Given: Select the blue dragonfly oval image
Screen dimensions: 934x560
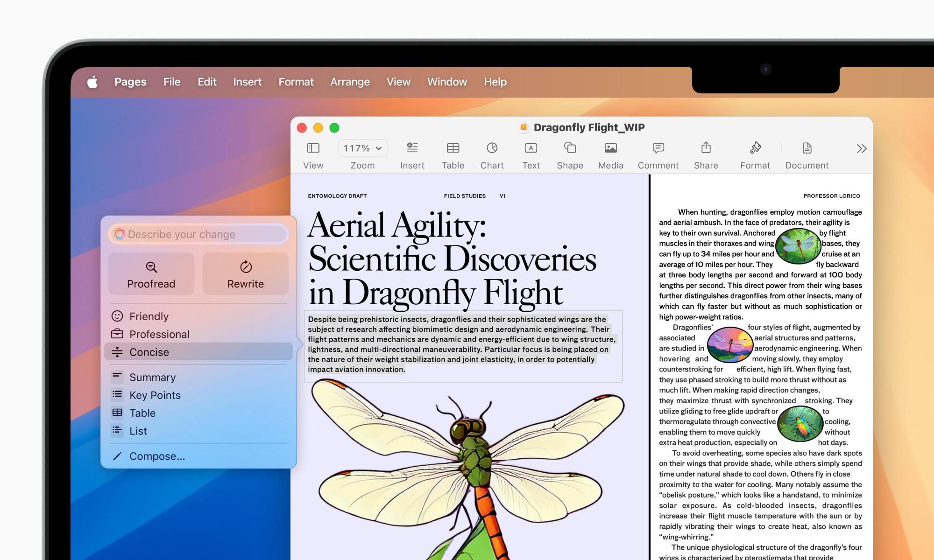Looking at the screenshot, I should (798, 245).
